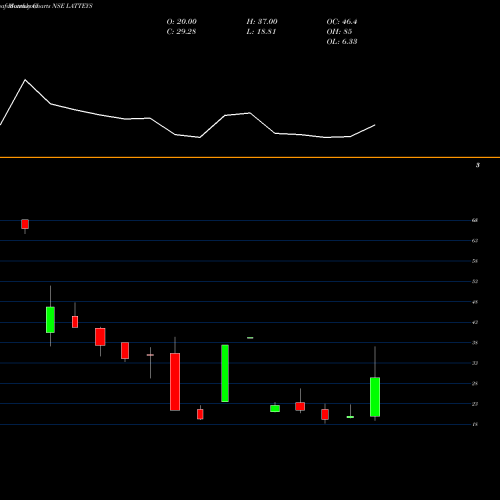Click the 23 price axis label
The image size is (500, 500).
coord(475,404)
